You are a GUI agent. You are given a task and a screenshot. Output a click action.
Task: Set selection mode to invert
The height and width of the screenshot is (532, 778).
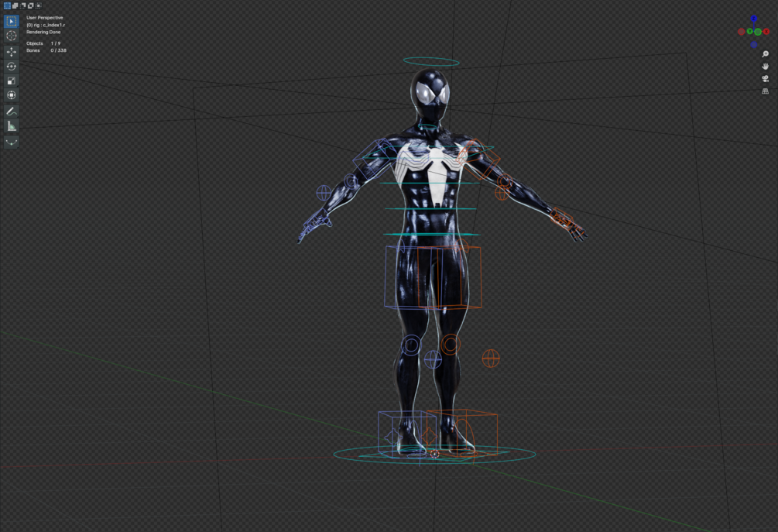[x=31, y=6]
